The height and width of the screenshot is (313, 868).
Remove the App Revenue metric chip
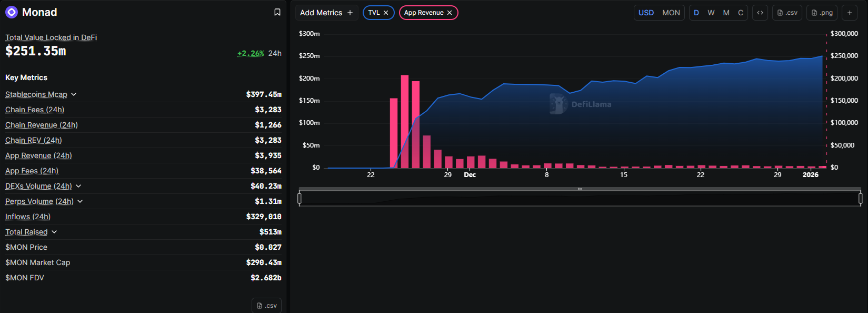[x=450, y=13]
